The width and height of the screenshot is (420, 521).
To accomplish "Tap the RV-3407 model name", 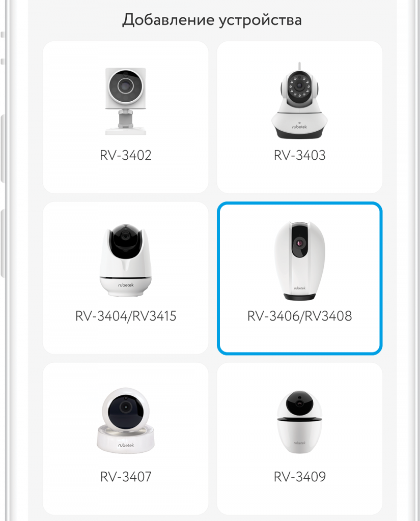I will [126, 477].
